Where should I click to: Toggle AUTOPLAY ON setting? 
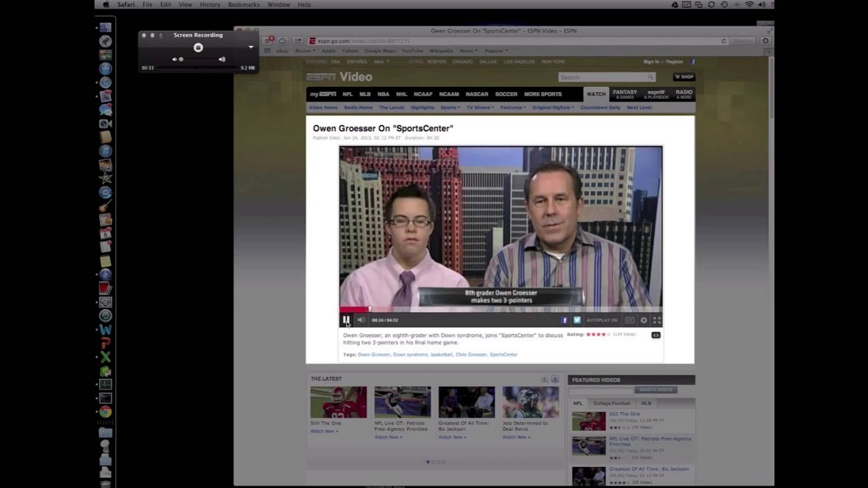602,320
